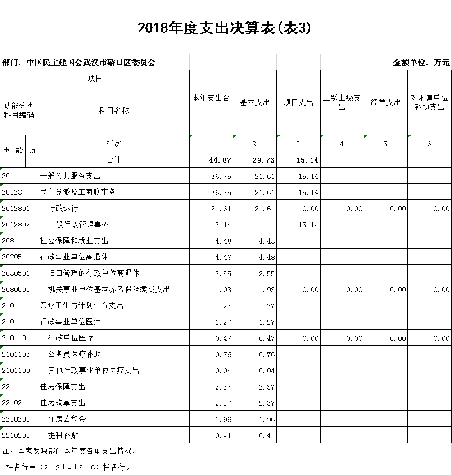The height and width of the screenshot is (476, 452).
Task: Select code cell 2101199
Action: [x=19, y=370]
